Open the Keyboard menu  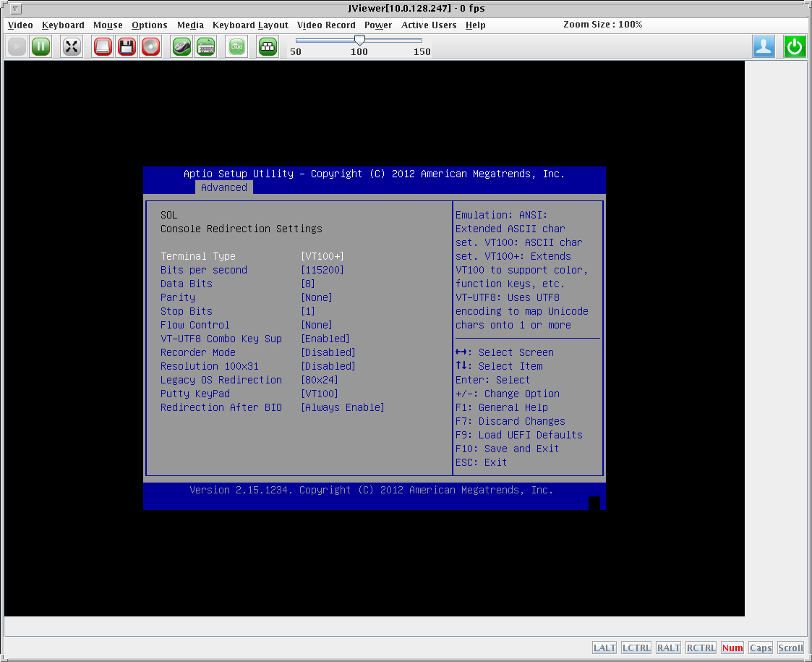(x=63, y=25)
